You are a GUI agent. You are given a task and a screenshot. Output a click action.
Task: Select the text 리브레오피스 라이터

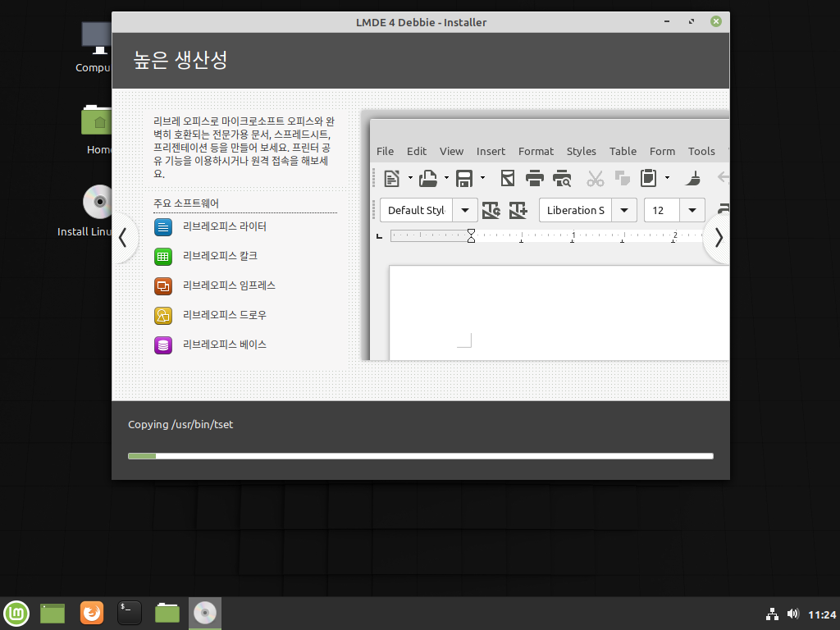click(225, 226)
